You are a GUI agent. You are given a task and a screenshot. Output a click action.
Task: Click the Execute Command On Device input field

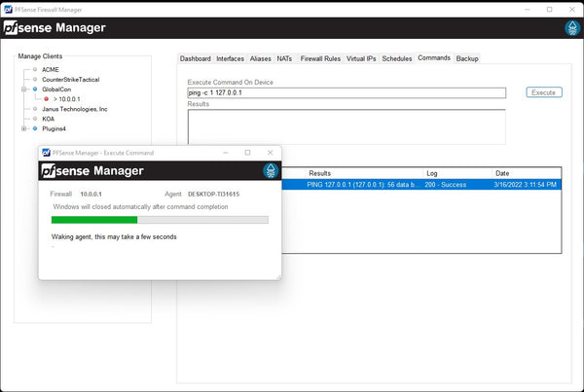click(346, 93)
